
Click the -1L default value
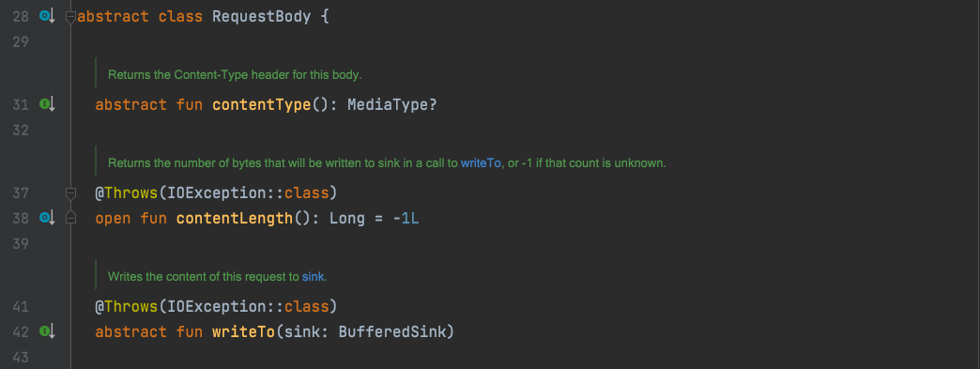[406, 218]
